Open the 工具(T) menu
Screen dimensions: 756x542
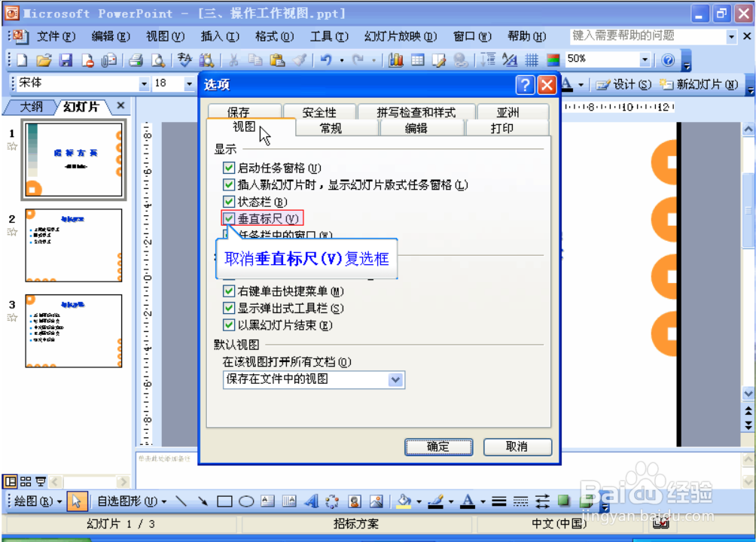click(329, 37)
